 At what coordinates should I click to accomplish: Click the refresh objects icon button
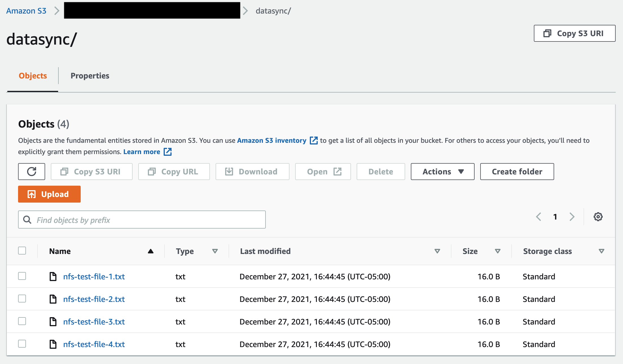(32, 172)
